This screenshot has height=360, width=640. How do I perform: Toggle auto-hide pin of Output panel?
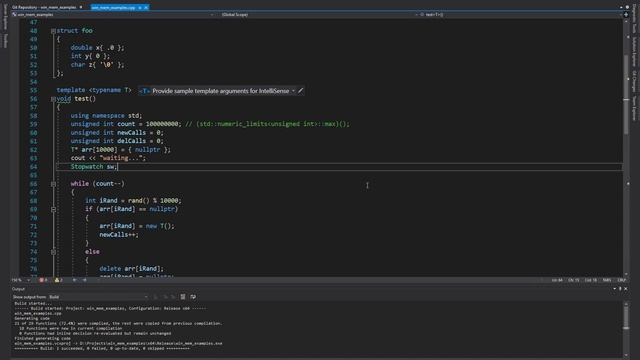tap(620, 289)
